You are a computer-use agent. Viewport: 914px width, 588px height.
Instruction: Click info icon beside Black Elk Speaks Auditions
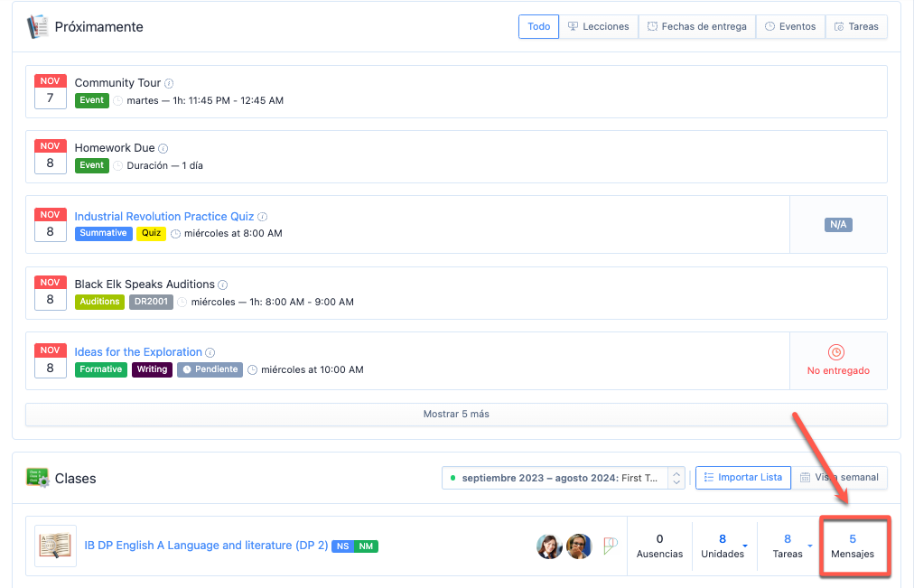[223, 285]
